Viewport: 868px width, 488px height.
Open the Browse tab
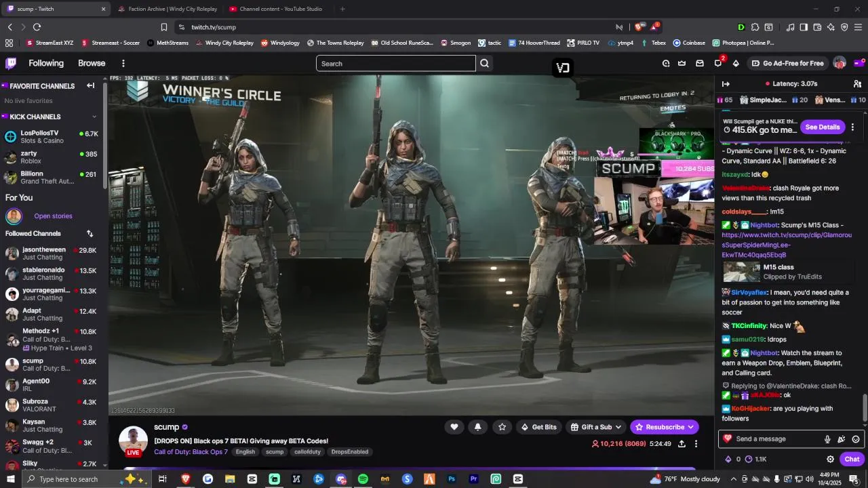click(92, 63)
